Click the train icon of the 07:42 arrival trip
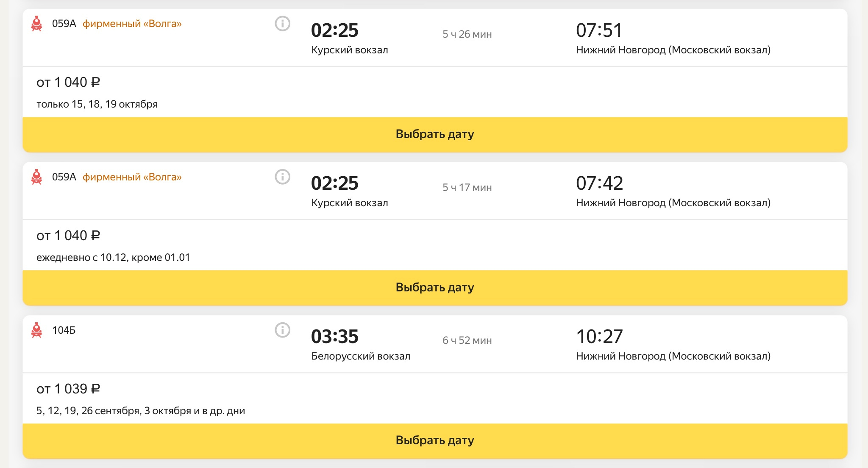Viewport: 868px width, 468px height. pos(37,177)
